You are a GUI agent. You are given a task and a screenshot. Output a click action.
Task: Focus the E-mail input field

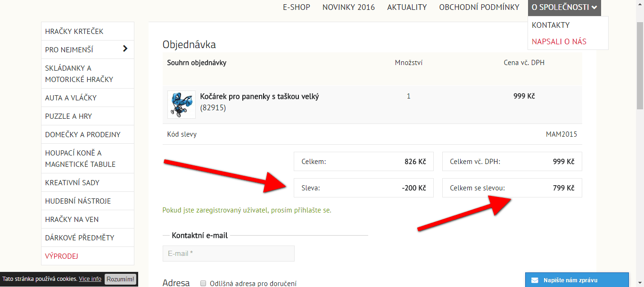click(229, 254)
